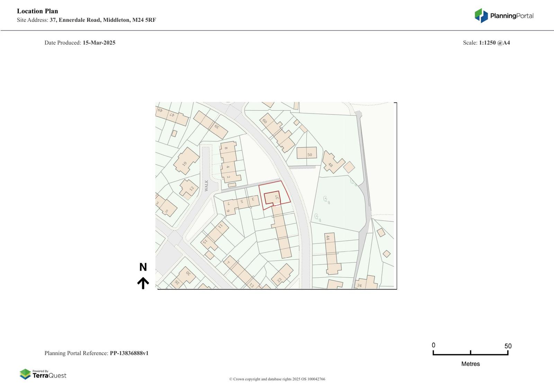Click the letter N compass label
The width and height of the screenshot is (554, 392).
coord(143,267)
